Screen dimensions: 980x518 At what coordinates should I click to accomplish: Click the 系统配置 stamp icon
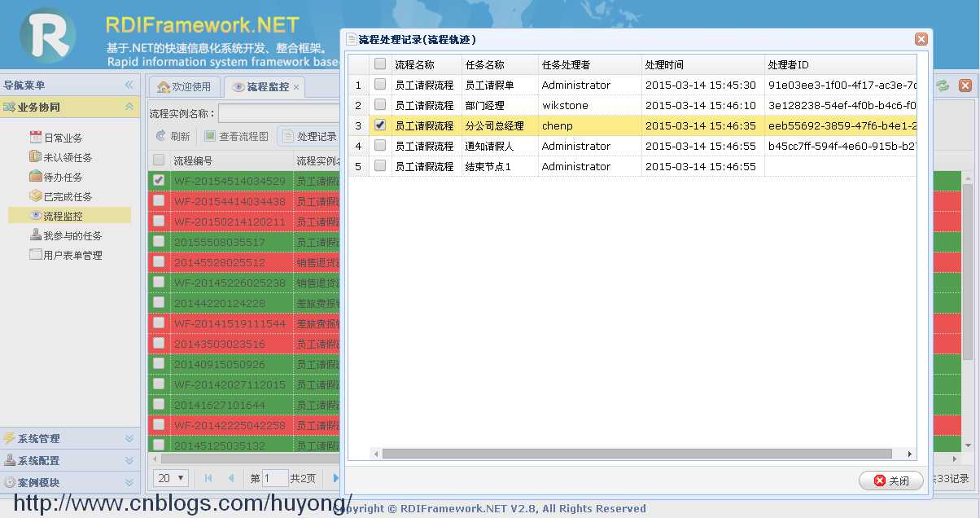pyautogui.click(x=10, y=460)
